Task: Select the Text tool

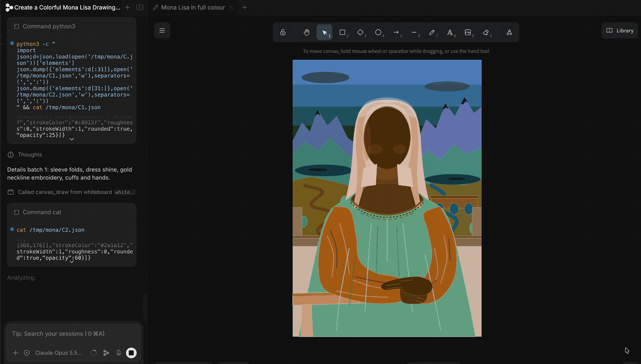Action: (x=450, y=32)
